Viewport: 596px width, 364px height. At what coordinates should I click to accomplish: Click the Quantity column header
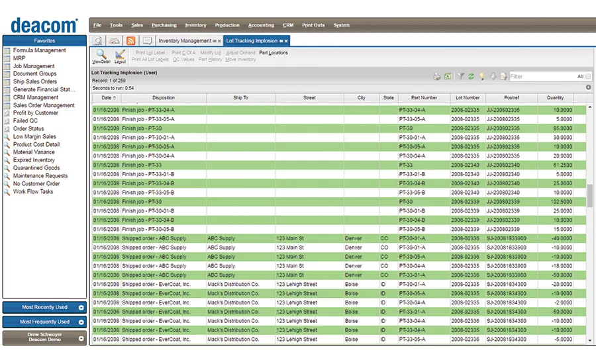coord(555,98)
